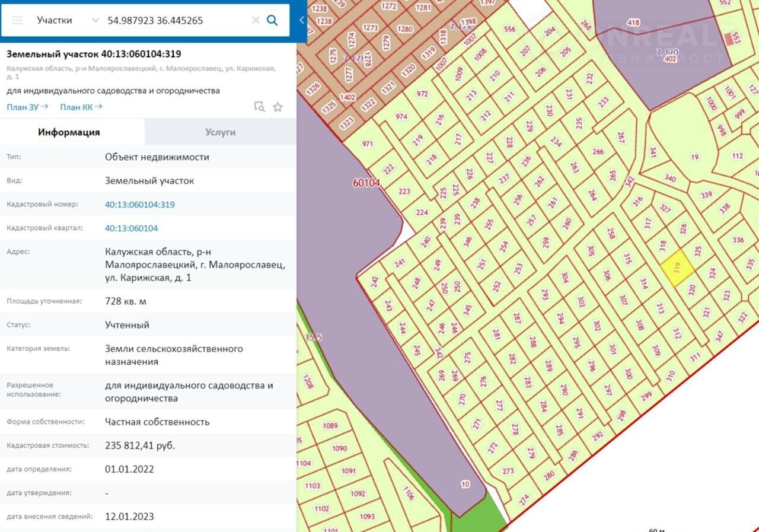Screen dimensions: 759x532
Task: Click cadastral number link 40:13:060104:319
Action: 139,205
